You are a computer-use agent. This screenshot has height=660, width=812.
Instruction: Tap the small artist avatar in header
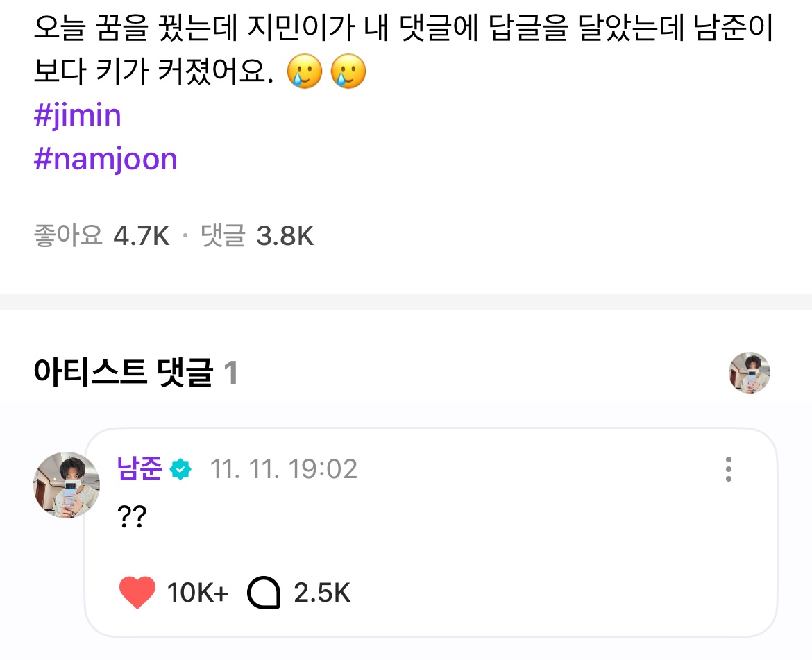(750, 373)
